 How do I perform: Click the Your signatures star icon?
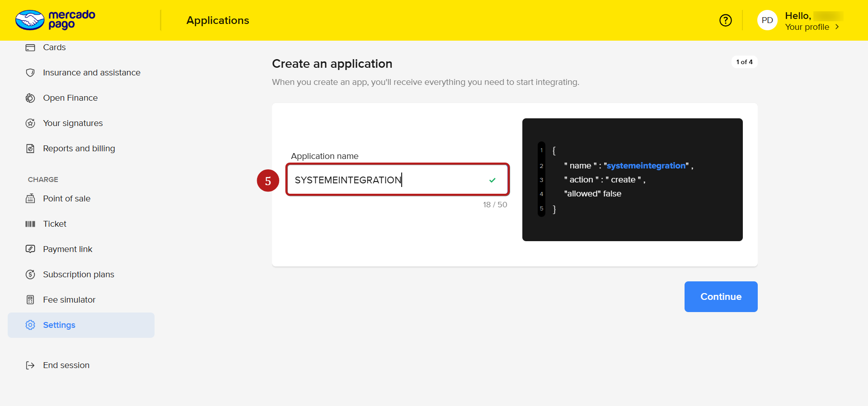pos(30,123)
